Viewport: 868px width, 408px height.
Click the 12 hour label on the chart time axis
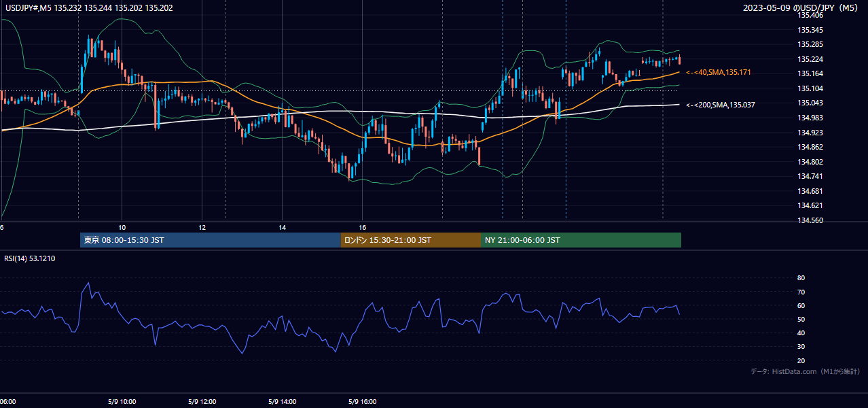[x=202, y=227]
